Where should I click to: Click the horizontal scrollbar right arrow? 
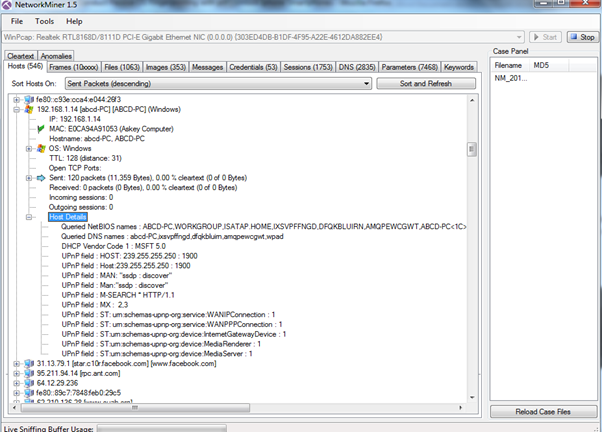(x=461, y=407)
